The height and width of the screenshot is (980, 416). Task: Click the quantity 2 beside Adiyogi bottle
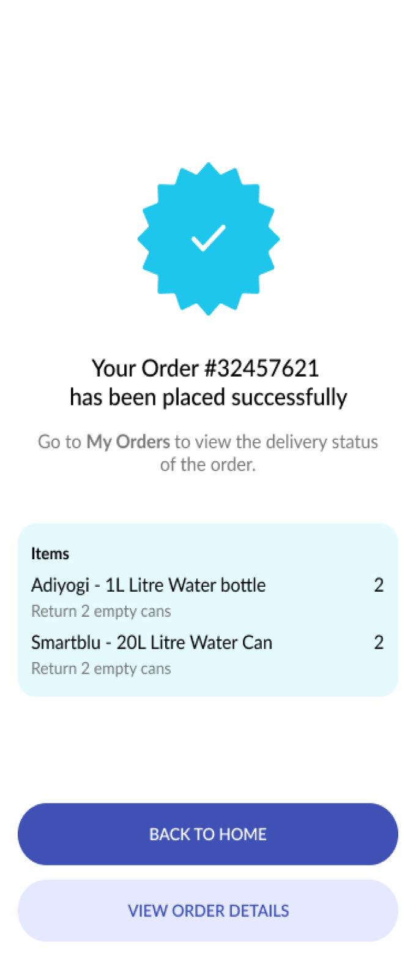[379, 585]
